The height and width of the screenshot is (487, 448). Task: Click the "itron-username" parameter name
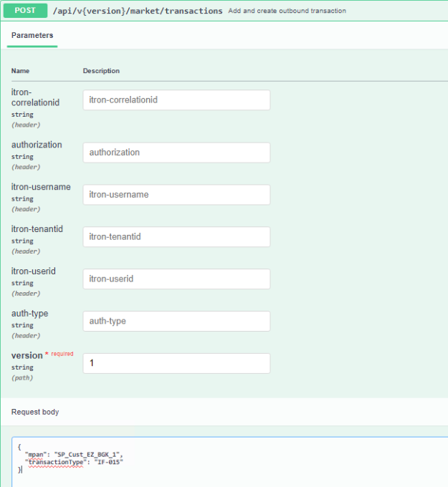point(41,187)
